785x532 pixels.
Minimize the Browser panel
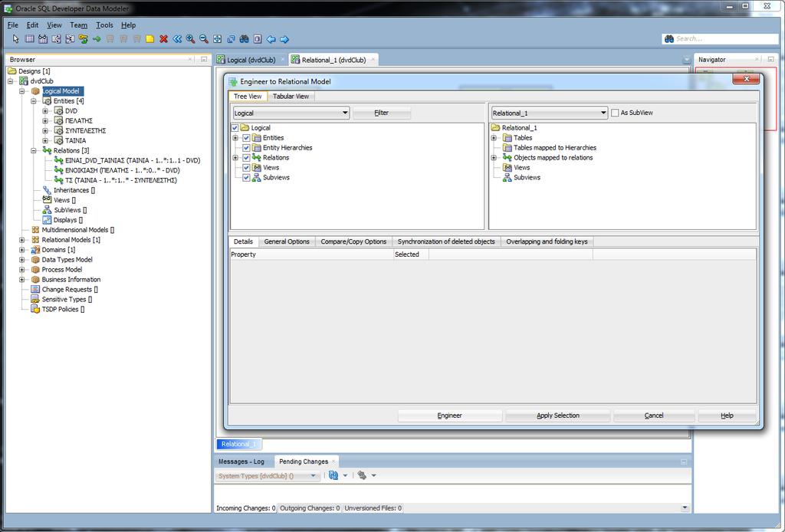204,59
